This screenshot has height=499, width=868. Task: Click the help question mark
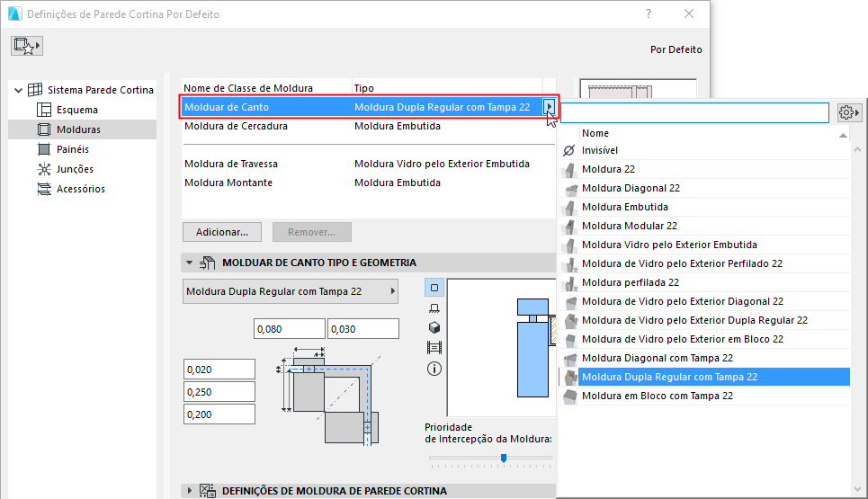[649, 13]
